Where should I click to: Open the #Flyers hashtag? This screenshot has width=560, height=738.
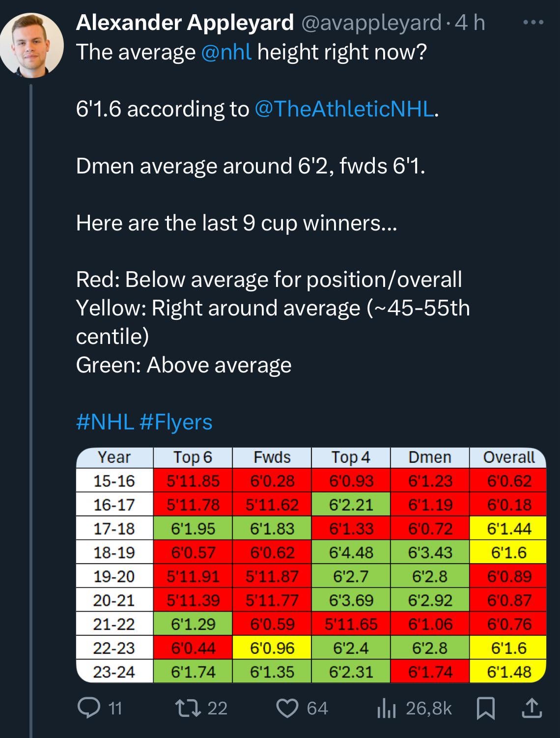176,422
